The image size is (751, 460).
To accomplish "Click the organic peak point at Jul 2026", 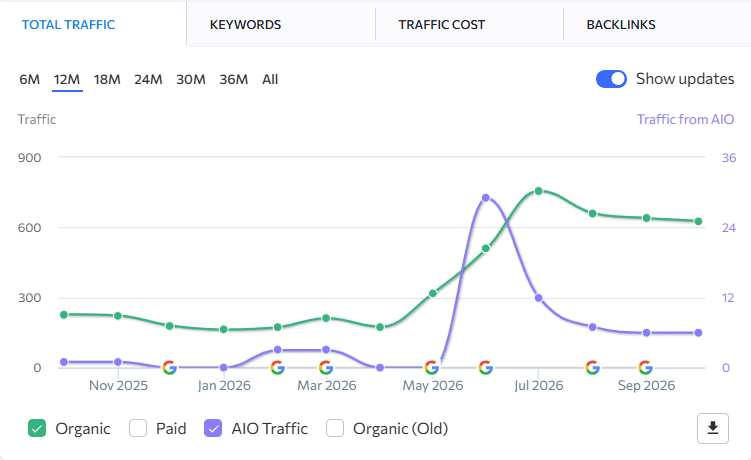I will click(538, 191).
